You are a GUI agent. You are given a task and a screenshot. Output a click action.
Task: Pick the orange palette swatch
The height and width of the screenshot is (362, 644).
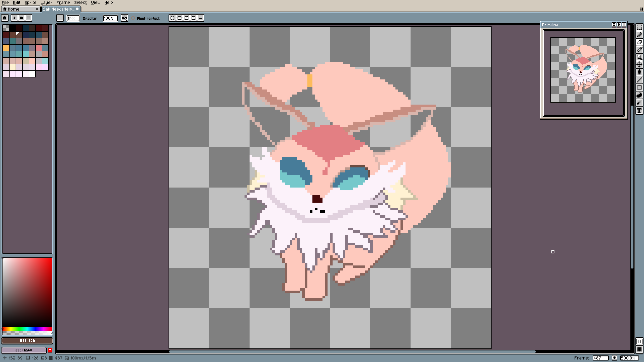(x=6, y=48)
